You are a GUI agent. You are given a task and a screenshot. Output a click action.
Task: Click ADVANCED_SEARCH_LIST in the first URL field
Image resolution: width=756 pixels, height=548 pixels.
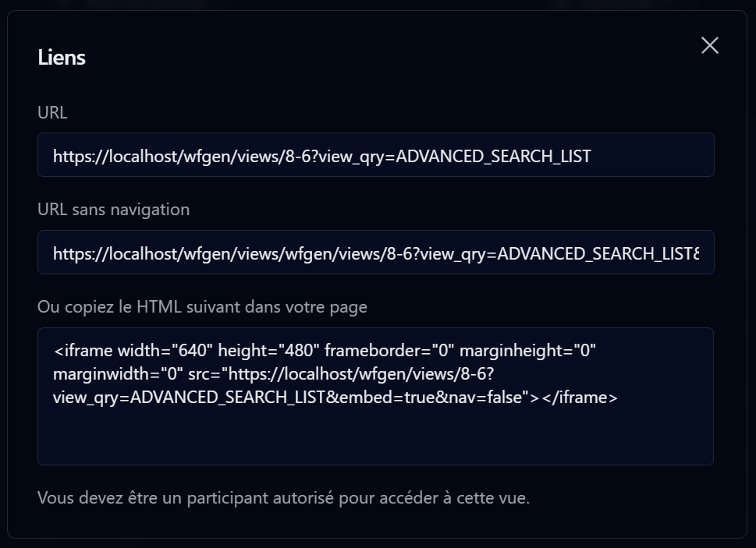[493, 156]
